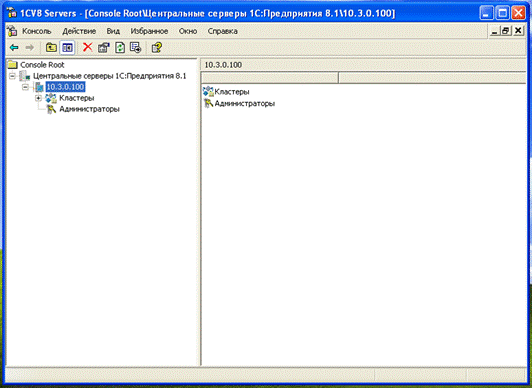Image resolution: width=532 pixels, height=388 pixels.
Task: Minimize the 1CV8 Servers window
Action: [487, 13]
